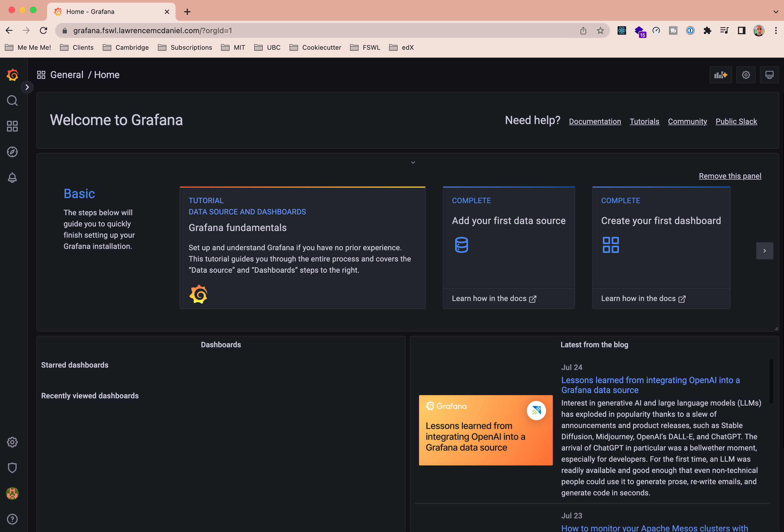
Task: Open the Me Me Me! bookmarks folder
Action: tap(28, 48)
